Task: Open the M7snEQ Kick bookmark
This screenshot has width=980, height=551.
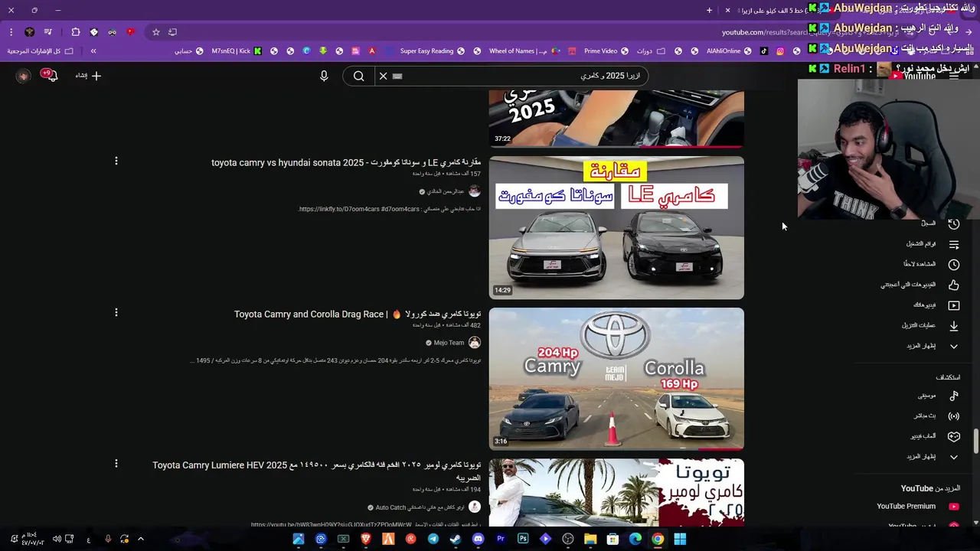Action: [237, 51]
